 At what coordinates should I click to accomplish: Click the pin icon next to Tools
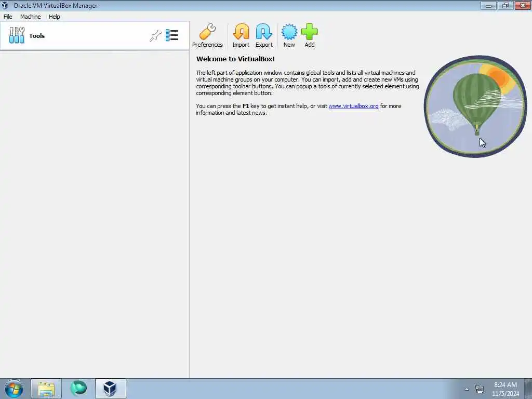pos(155,36)
